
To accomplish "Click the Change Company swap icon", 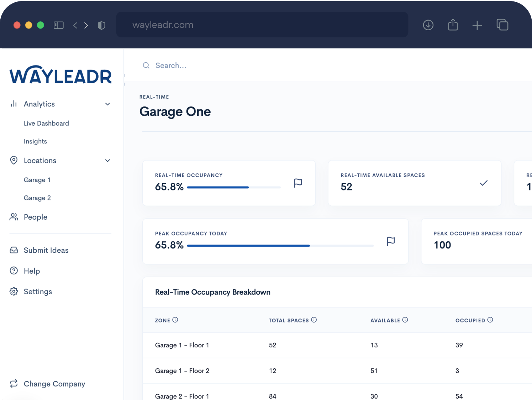I will pos(14,384).
